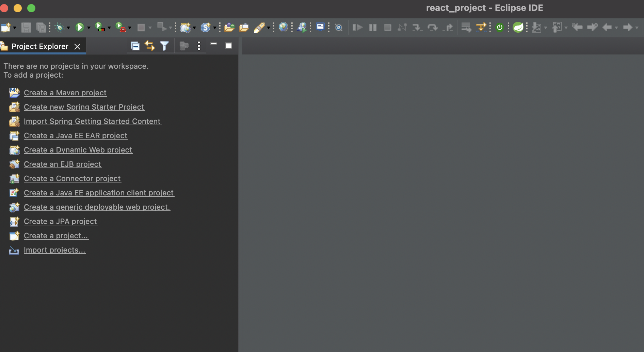Expand the Forward history dropdown arrow
Screen dimensions: 644x352
tap(637, 28)
